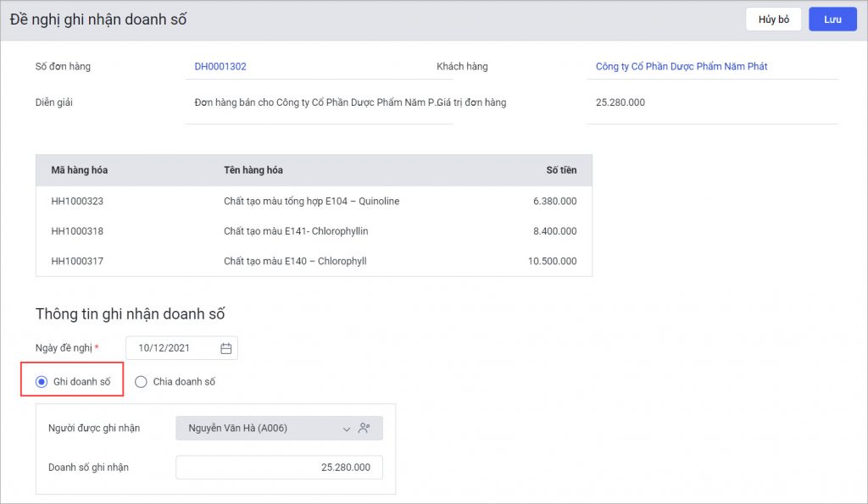
Task: Click the Mã hàng hóa column header
Action: pyautogui.click(x=79, y=170)
